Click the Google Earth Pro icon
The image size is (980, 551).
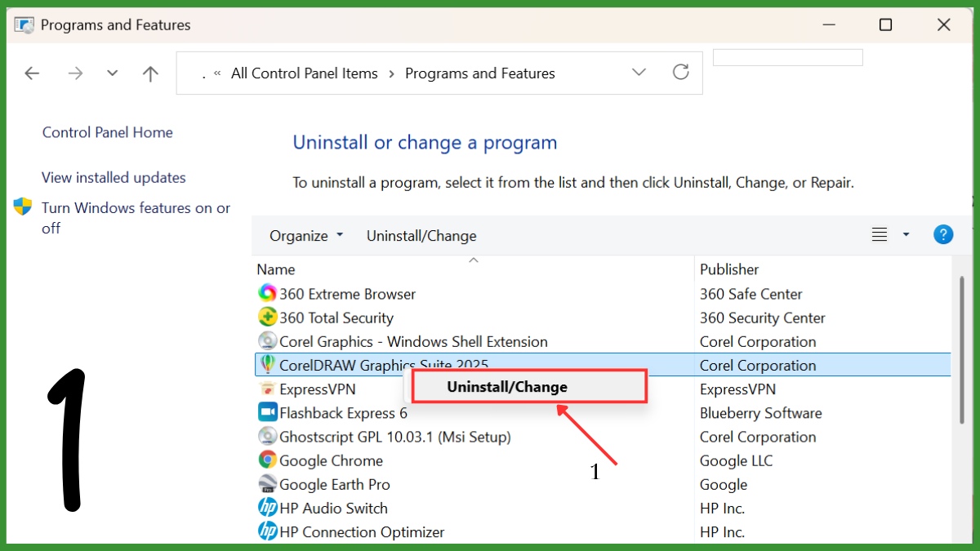267,484
